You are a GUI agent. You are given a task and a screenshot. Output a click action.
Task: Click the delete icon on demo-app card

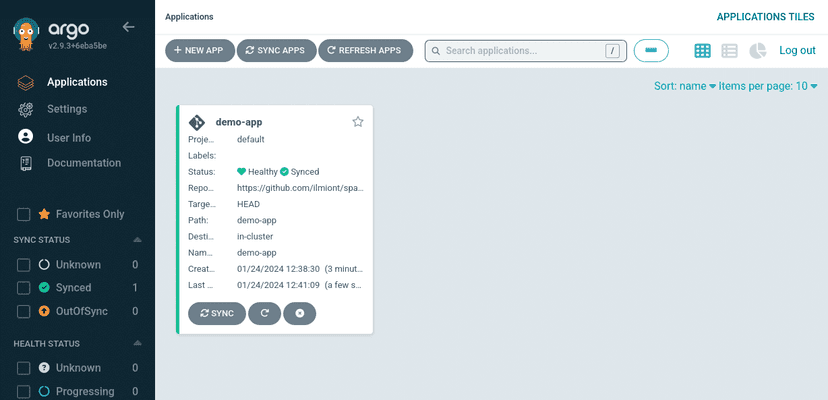[x=299, y=313]
